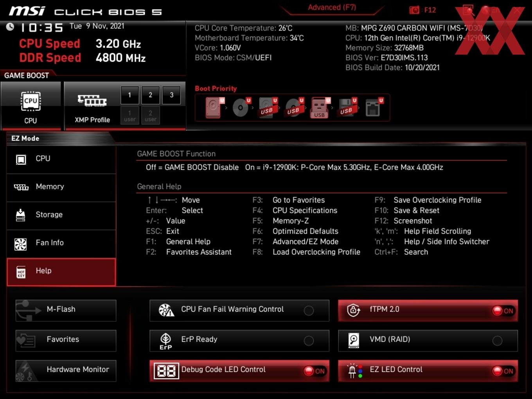532x399 pixels.
Task: Select XMP profile 1
Action: (129, 95)
